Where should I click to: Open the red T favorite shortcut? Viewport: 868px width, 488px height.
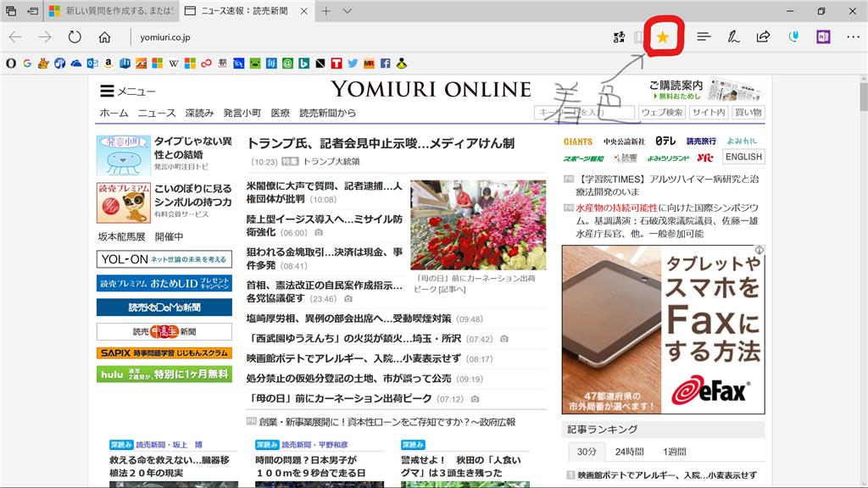[x=336, y=64]
